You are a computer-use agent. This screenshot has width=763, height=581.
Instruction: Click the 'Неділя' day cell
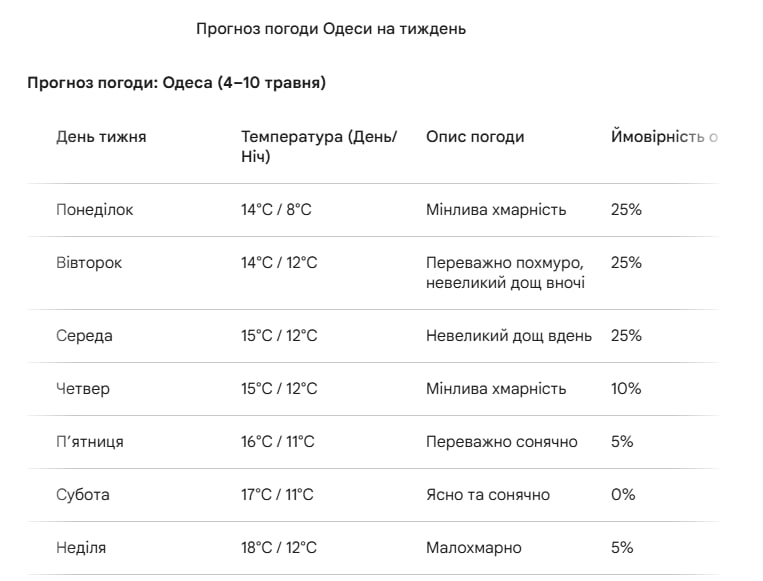[x=81, y=548]
